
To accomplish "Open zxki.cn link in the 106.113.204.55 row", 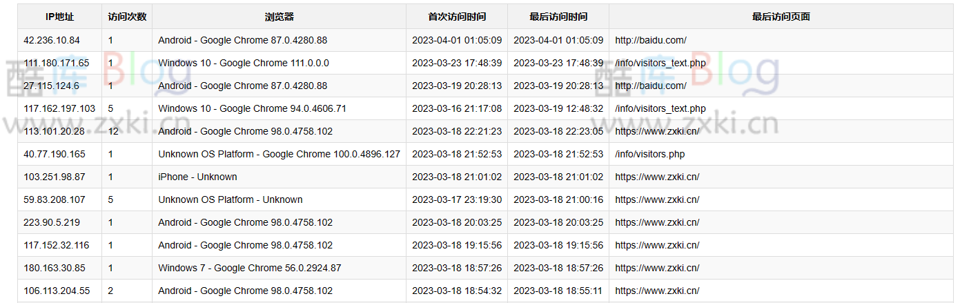I will [x=657, y=291].
